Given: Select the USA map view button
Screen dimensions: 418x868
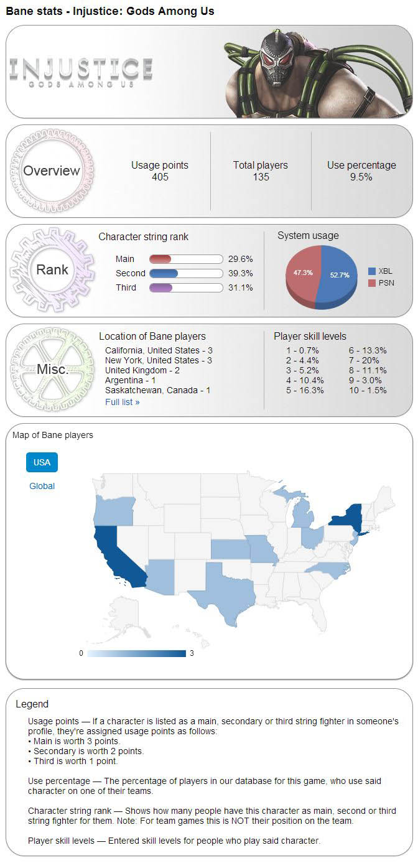Looking at the screenshot, I should click(x=42, y=462).
